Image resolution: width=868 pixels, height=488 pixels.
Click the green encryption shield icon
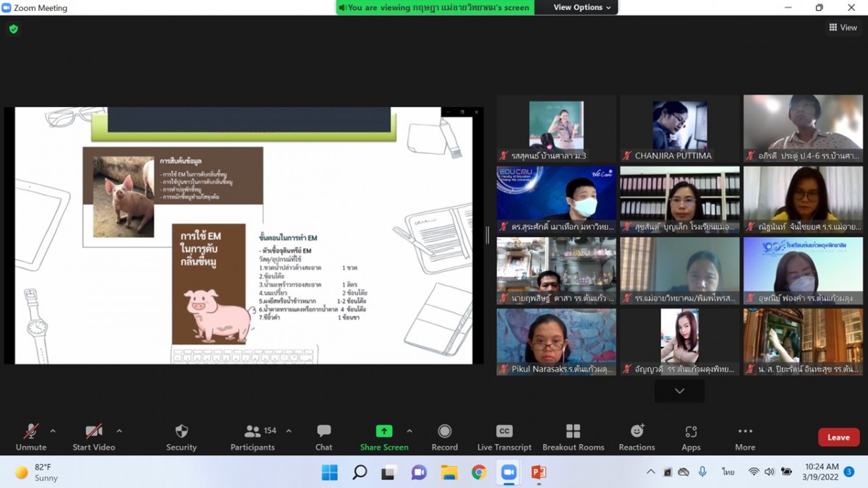click(13, 29)
